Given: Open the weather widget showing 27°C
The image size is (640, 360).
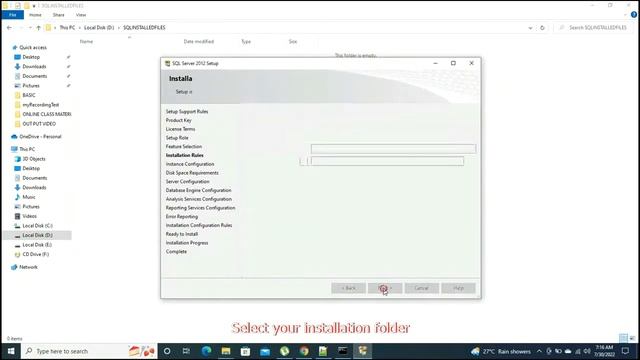Looking at the screenshot, I should tap(500, 351).
